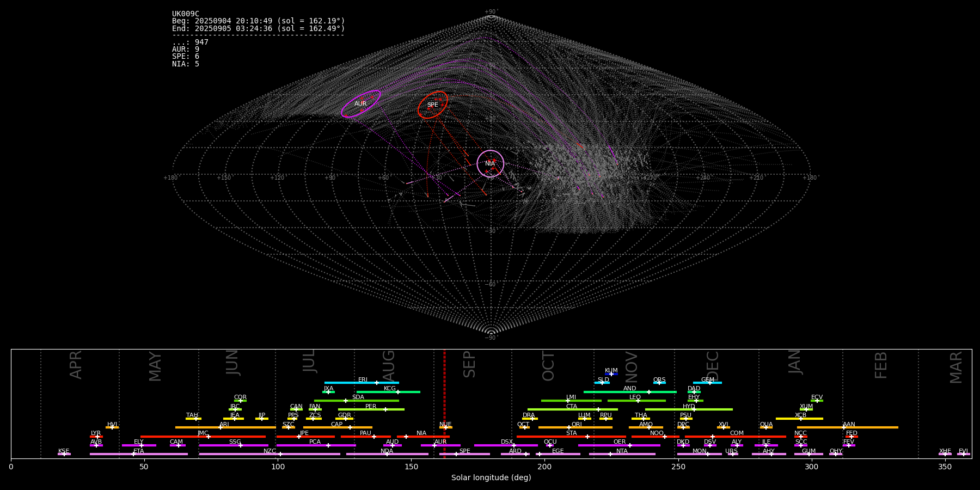Click the −60 latitude label on the sky map
The image size is (980, 490).
coord(491,285)
